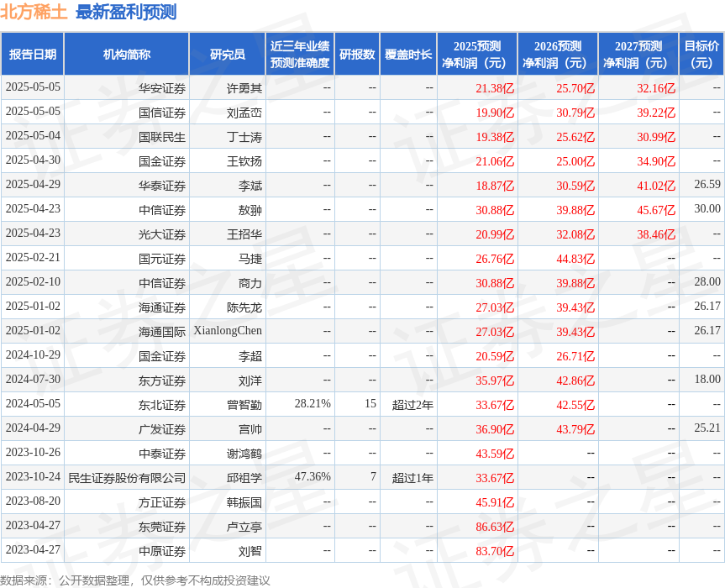The height and width of the screenshot is (588, 725).
Task: Click the 2025预测净利润 column header
Action: click(477, 54)
